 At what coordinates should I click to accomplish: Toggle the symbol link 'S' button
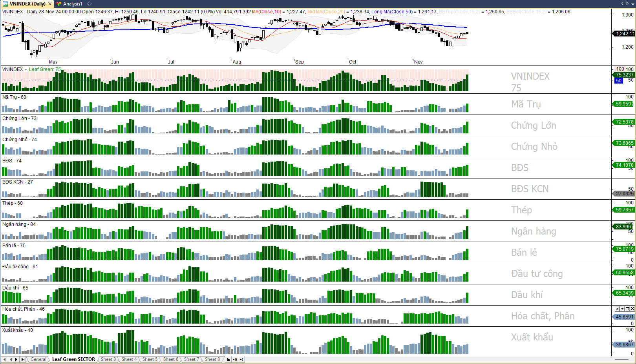coord(235,359)
